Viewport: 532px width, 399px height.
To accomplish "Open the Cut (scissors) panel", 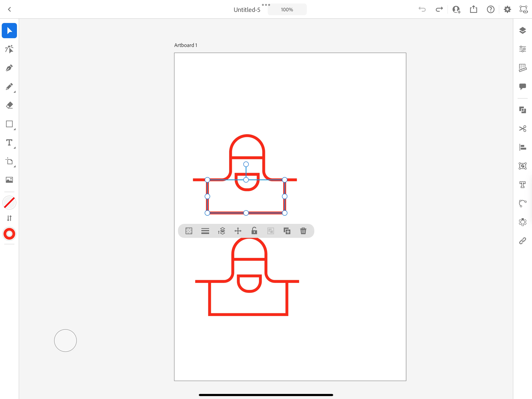I will click(x=522, y=129).
